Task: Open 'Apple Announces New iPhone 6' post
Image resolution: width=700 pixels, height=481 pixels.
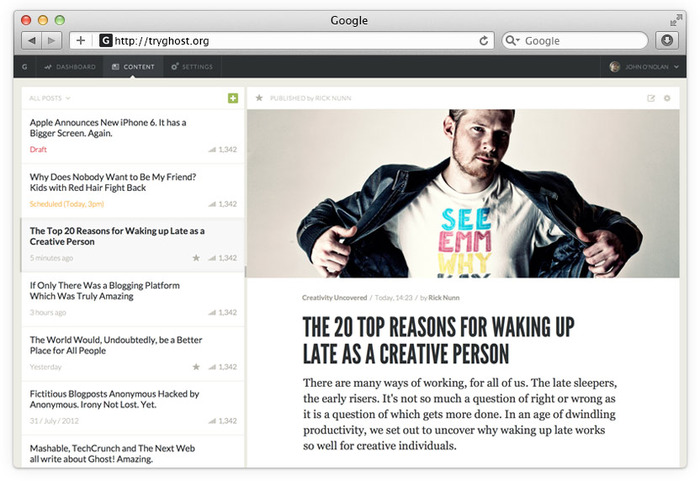Action: (108, 127)
